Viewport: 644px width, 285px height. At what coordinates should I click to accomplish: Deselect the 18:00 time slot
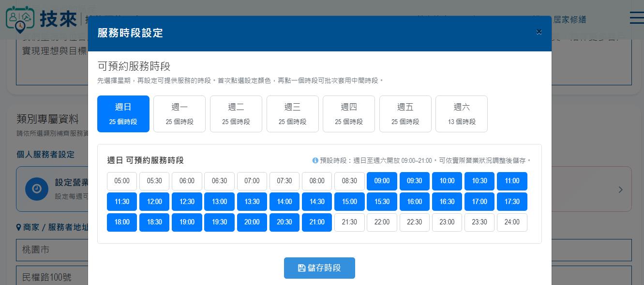(x=122, y=222)
